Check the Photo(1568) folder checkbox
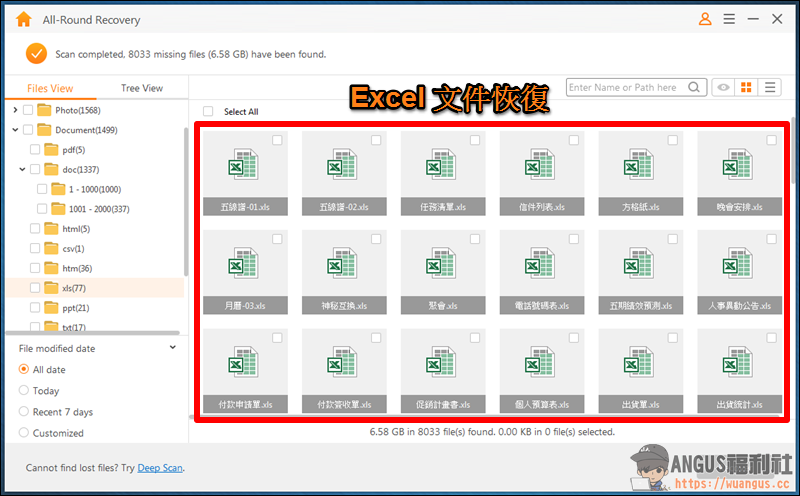 pyautogui.click(x=28, y=110)
